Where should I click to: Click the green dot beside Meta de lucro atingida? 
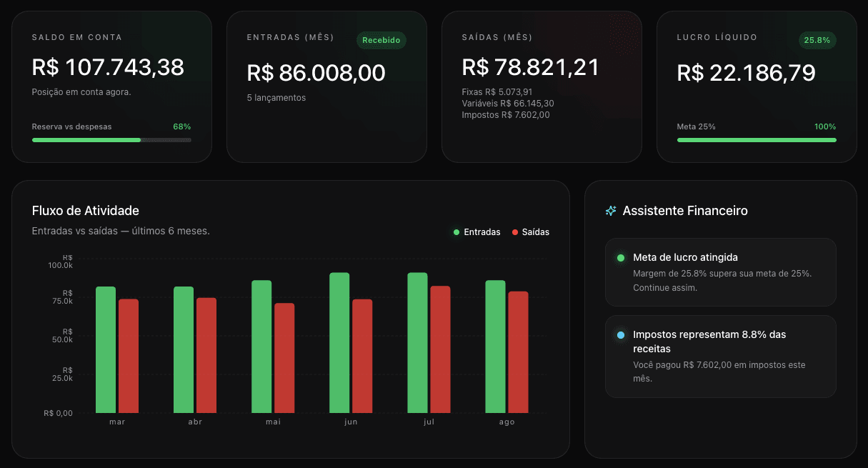click(620, 258)
